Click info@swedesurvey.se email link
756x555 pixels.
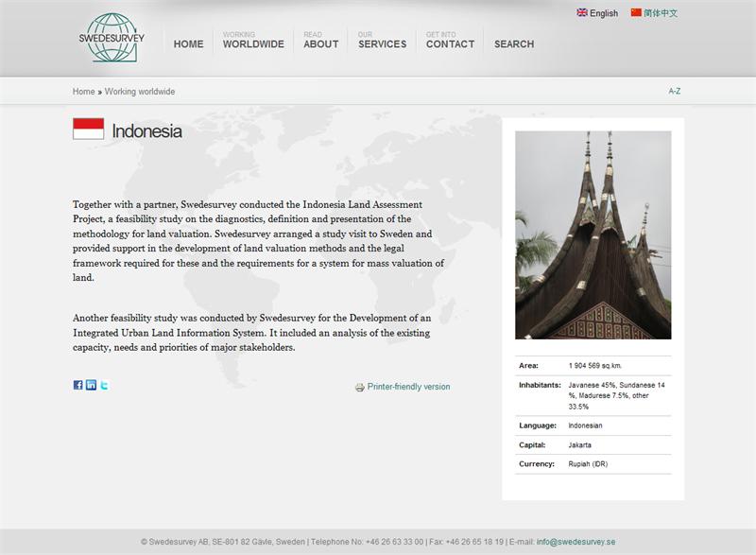(576, 542)
